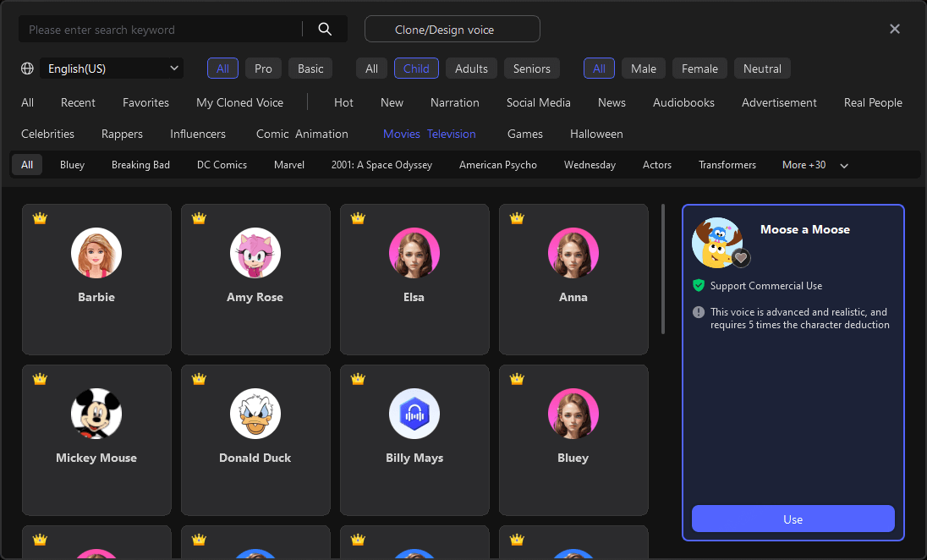
Task: Select the Amy Rose voice avatar
Action: [255, 253]
